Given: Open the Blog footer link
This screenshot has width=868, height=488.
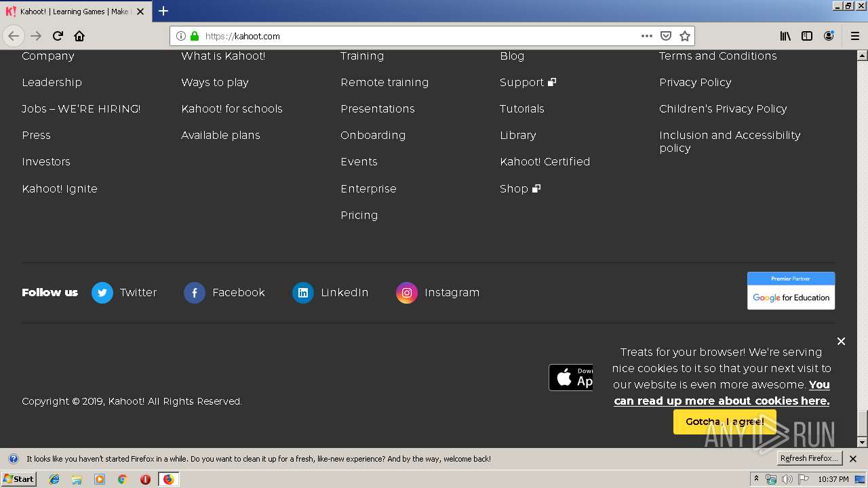Looking at the screenshot, I should click(512, 56).
